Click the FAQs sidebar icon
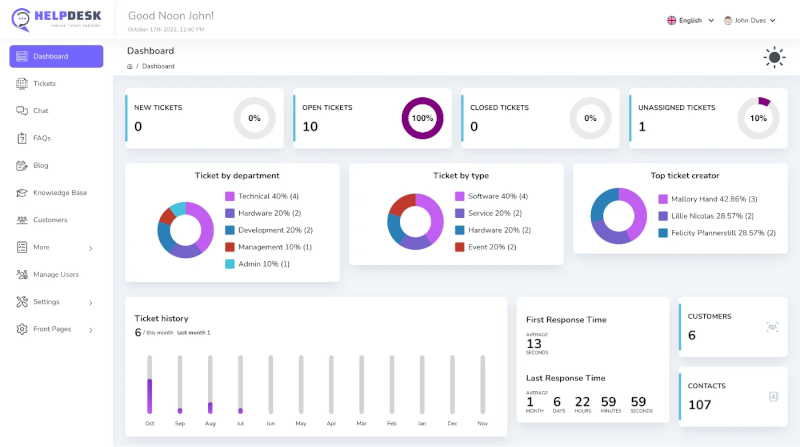The width and height of the screenshot is (800, 447). [22, 138]
